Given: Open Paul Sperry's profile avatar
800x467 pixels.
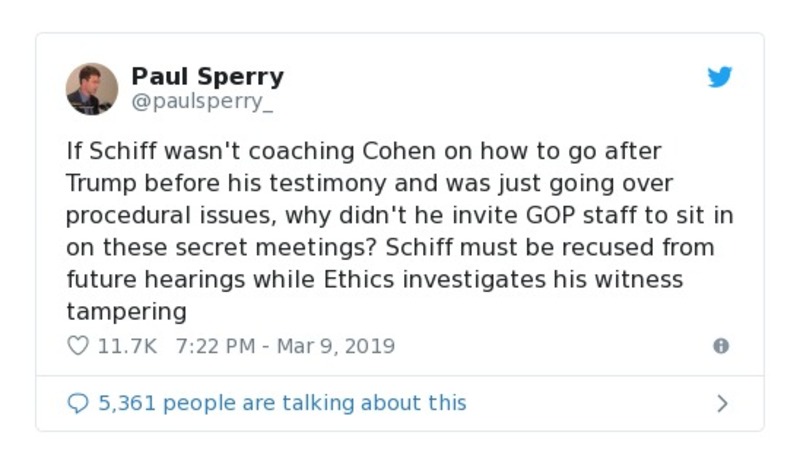Looking at the screenshot, I should pos(92,88).
